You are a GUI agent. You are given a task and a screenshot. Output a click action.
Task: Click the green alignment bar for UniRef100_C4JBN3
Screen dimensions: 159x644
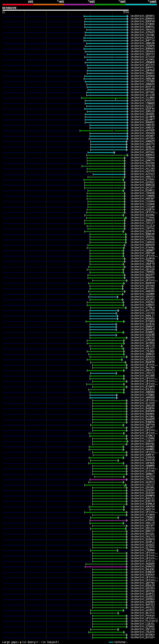pyautogui.click(x=105, y=98)
